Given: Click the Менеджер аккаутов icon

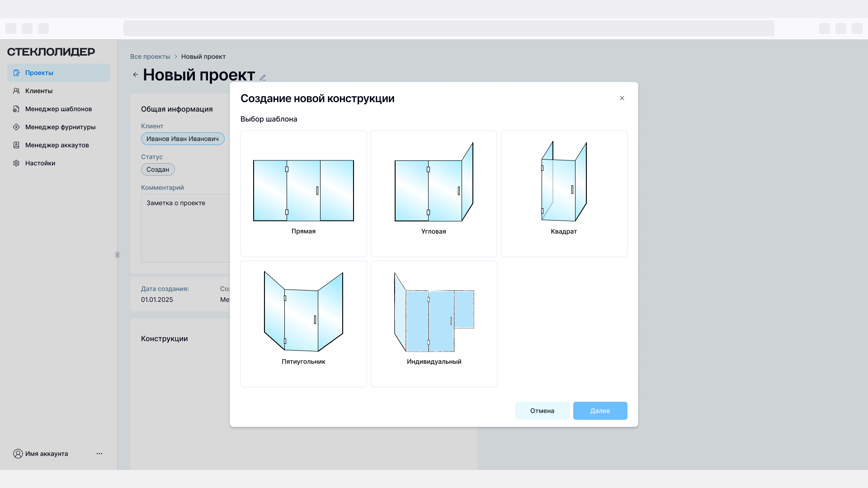Looking at the screenshot, I should click(x=16, y=145).
